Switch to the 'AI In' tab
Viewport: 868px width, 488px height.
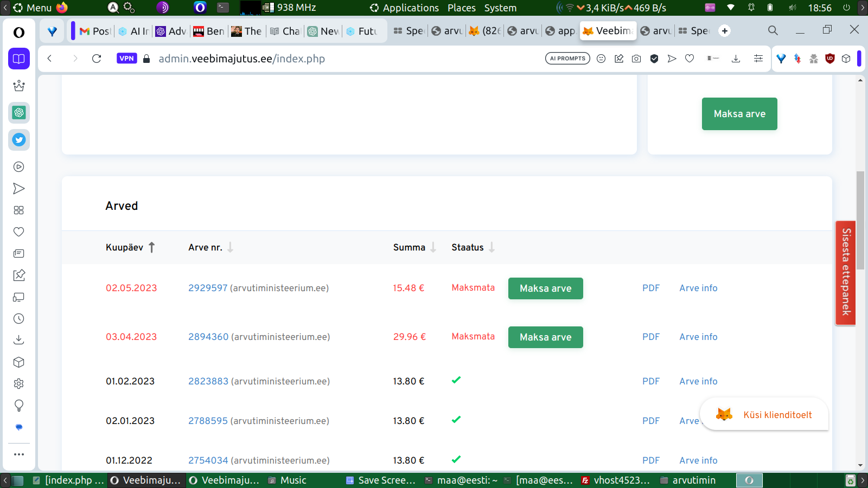tap(133, 31)
